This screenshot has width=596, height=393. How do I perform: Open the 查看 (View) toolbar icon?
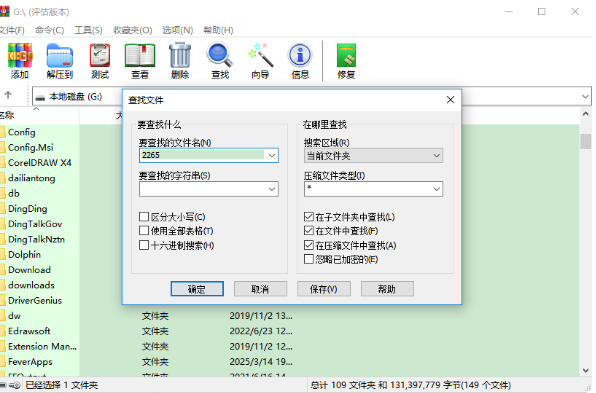pyautogui.click(x=140, y=61)
